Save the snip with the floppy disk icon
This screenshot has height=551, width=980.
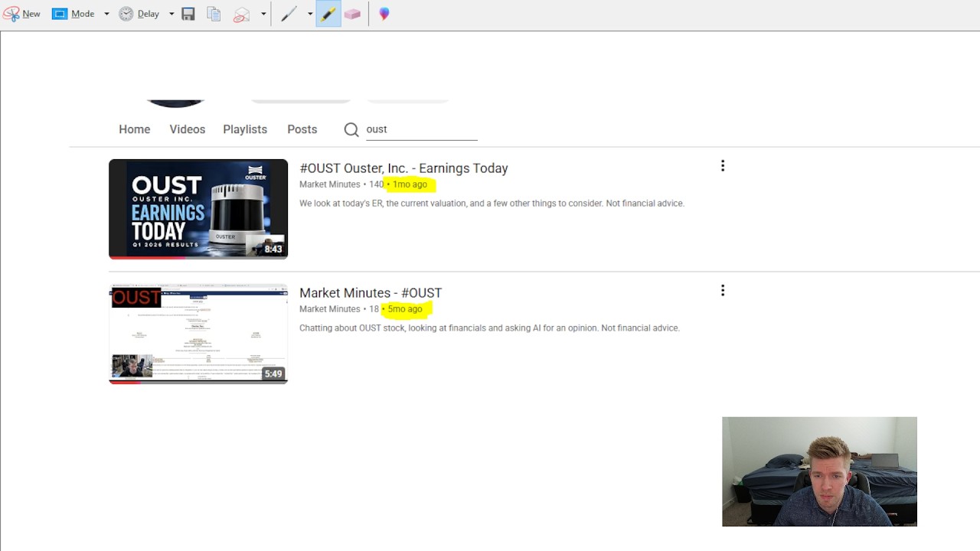tap(188, 14)
